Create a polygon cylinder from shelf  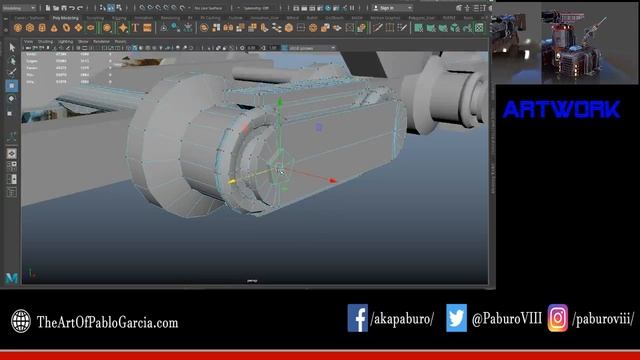point(42,28)
